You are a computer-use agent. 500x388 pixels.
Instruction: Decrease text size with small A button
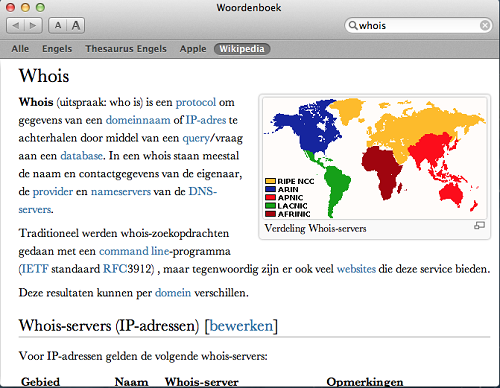tap(58, 26)
